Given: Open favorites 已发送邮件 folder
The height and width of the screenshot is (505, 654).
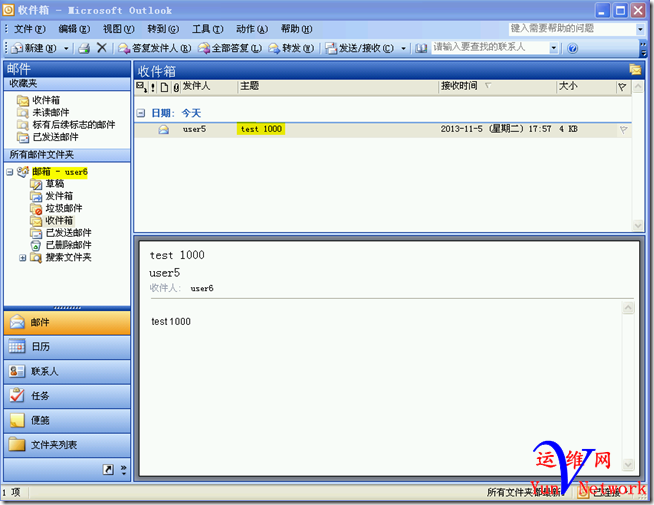Looking at the screenshot, I should tap(55, 137).
